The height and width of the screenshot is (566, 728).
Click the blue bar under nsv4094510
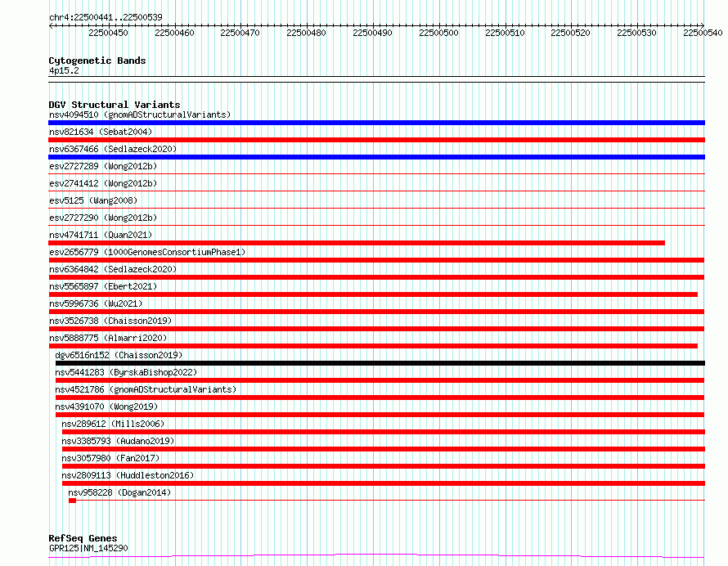[x=376, y=123]
